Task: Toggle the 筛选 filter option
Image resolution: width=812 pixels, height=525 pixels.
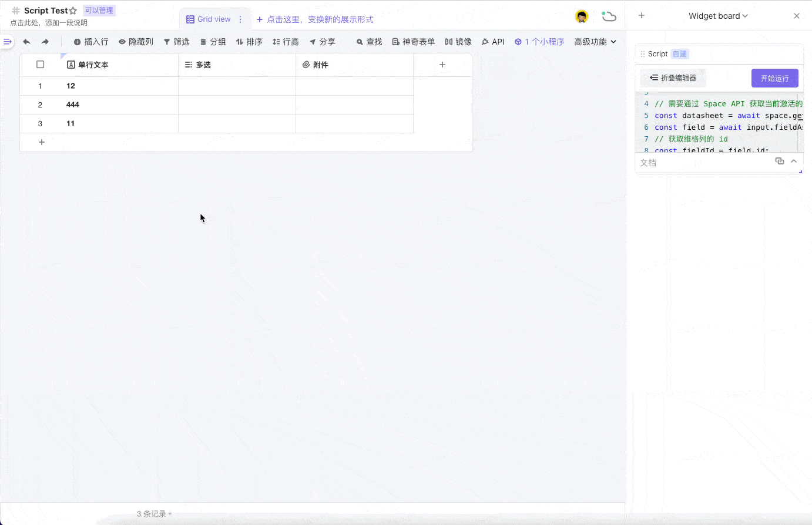Action: pyautogui.click(x=176, y=42)
